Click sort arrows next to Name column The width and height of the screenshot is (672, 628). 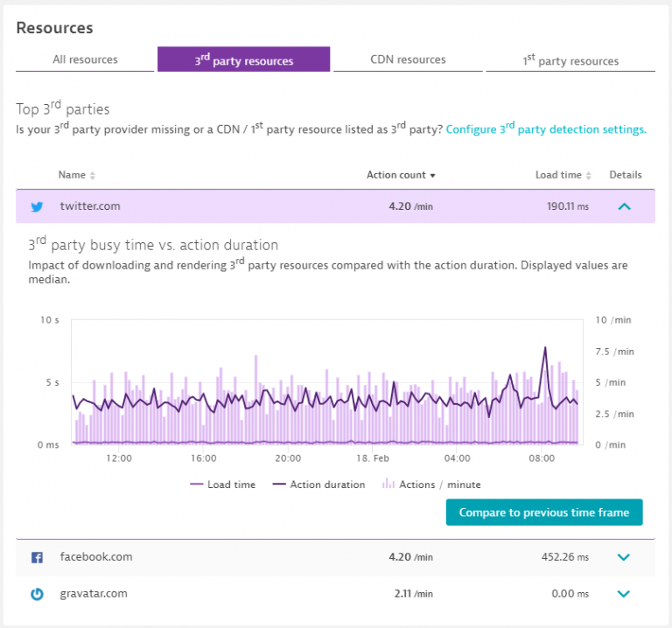(93, 176)
